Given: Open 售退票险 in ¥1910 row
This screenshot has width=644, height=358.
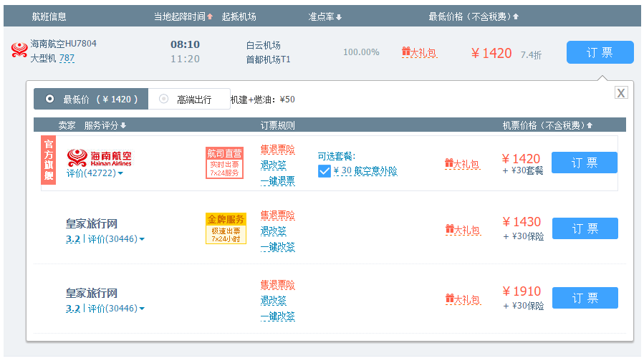Looking at the screenshot, I should pyautogui.click(x=278, y=284).
